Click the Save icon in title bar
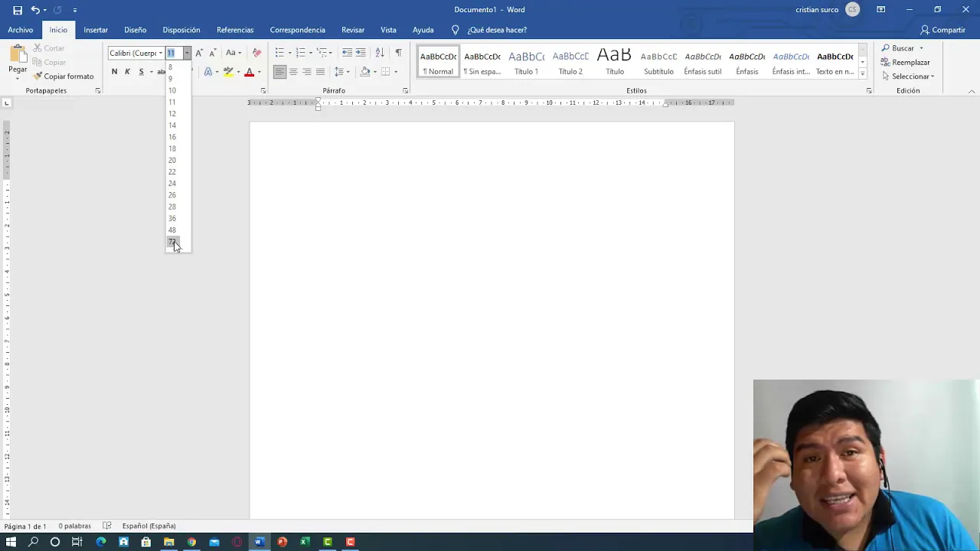Viewport: 980px width, 551px height. pyautogui.click(x=18, y=10)
